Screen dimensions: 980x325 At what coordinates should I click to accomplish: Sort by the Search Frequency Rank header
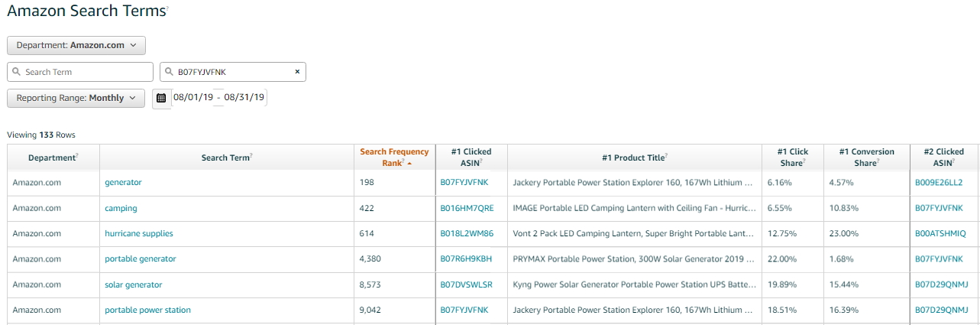(x=394, y=157)
